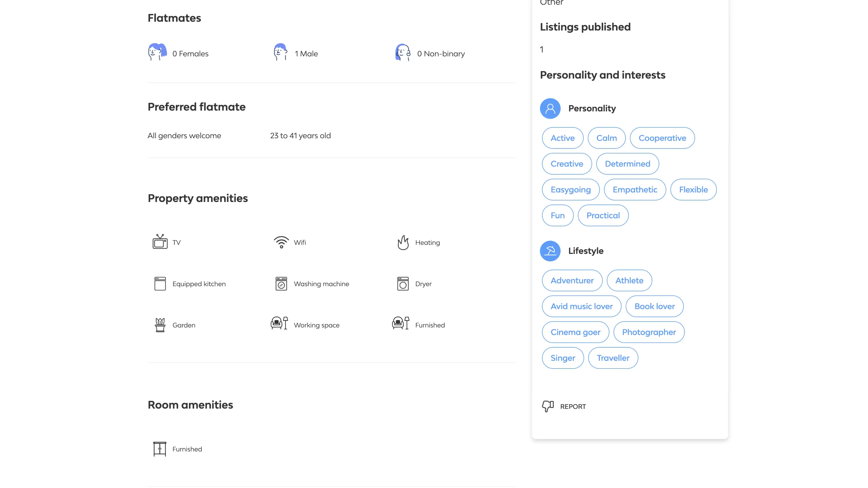Select the Empathetic personality tag

[x=634, y=189]
